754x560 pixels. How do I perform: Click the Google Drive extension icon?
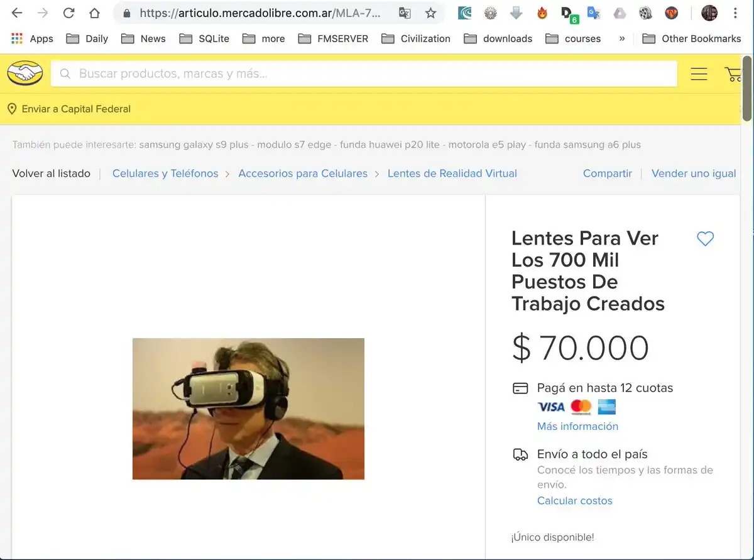point(620,13)
